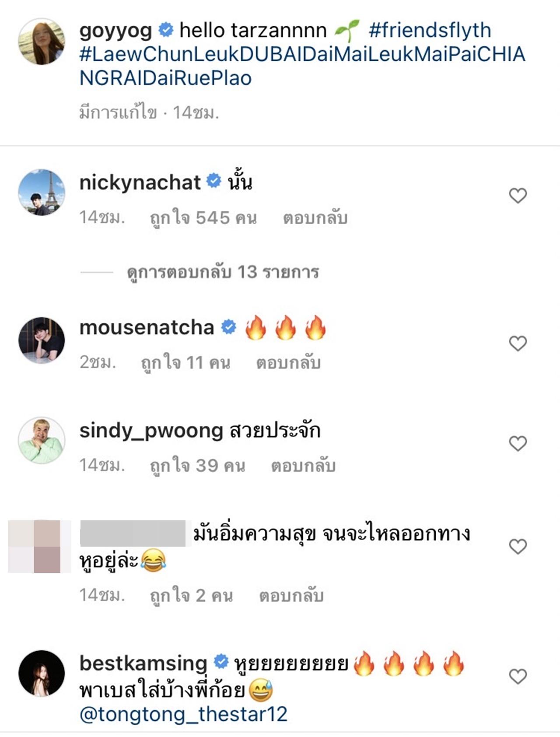Reply to mousenatcha's comment
The width and height of the screenshot is (560, 737).
[288, 363]
